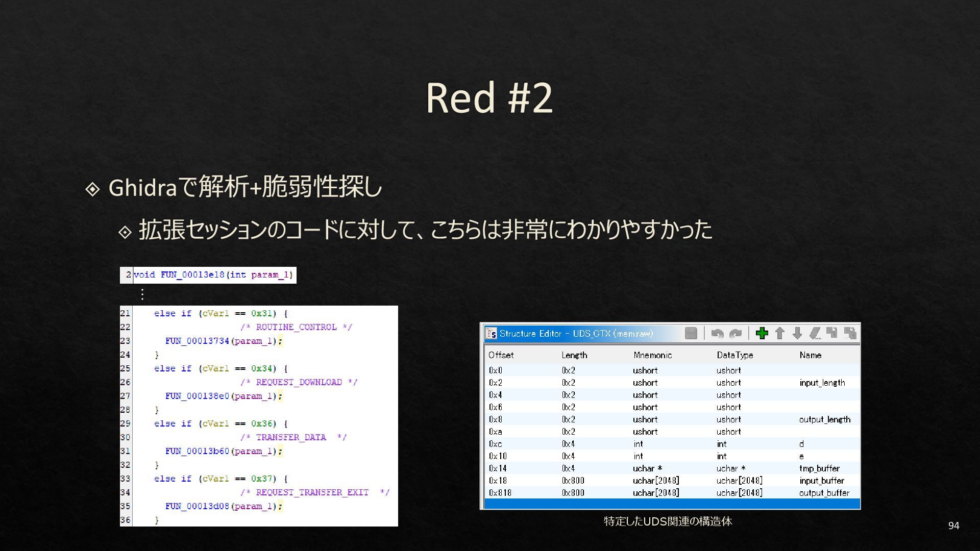Click the Offset column header
Viewport: 980px width, 551px height.
(x=501, y=355)
